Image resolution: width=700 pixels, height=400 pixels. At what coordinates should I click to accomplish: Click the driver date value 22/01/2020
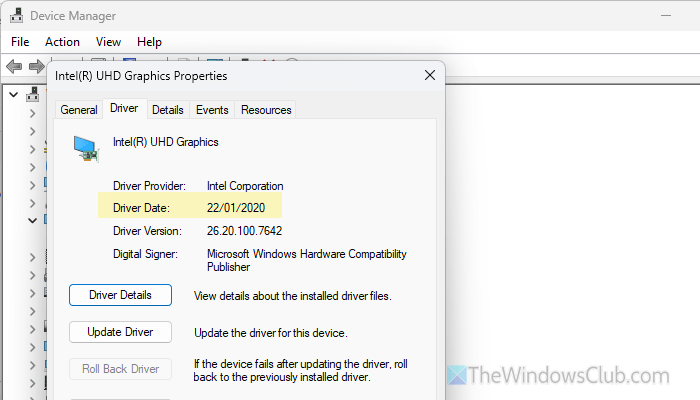[x=236, y=208]
